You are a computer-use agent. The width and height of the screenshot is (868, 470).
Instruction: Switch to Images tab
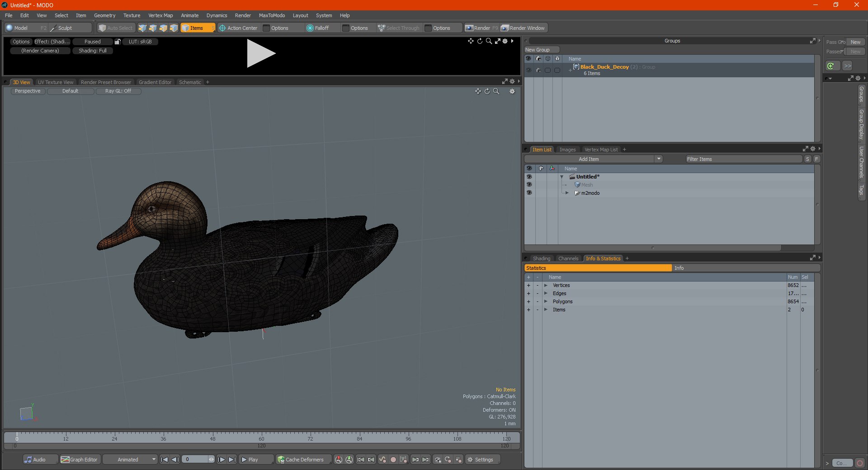click(567, 150)
